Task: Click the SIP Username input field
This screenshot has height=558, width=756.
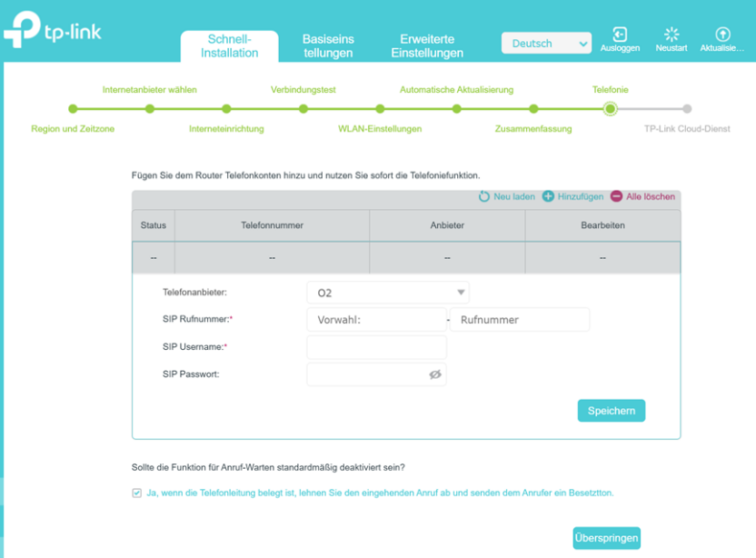Action: point(376,347)
